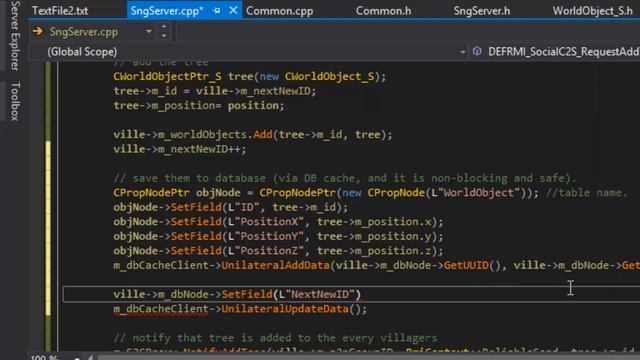Click the '//table name.' comment
The image size is (640, 360).
585,192
